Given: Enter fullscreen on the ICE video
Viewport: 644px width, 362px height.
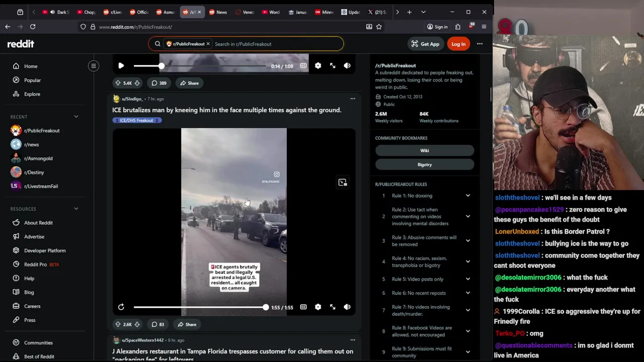Looking at the screenshot, I should [x=333, y=307].
